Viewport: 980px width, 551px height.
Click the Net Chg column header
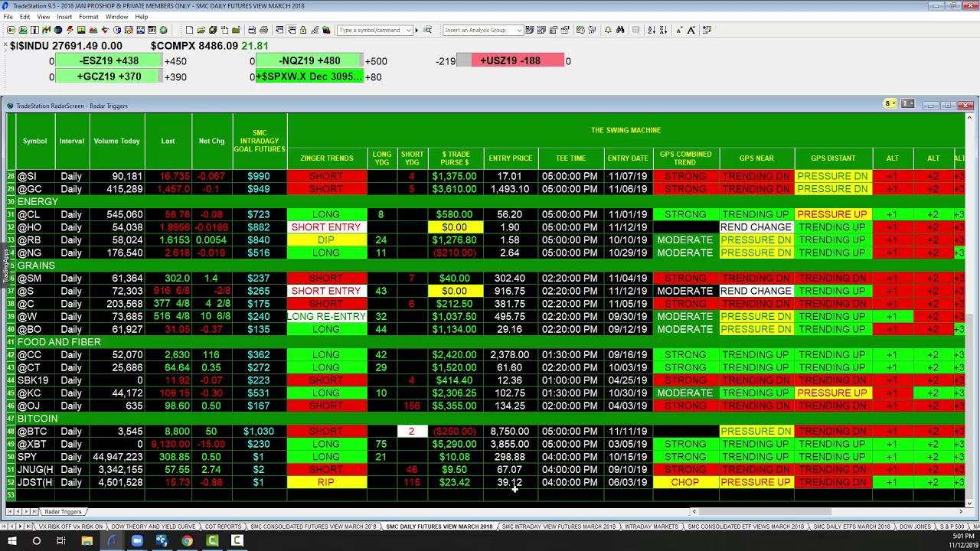211,141
